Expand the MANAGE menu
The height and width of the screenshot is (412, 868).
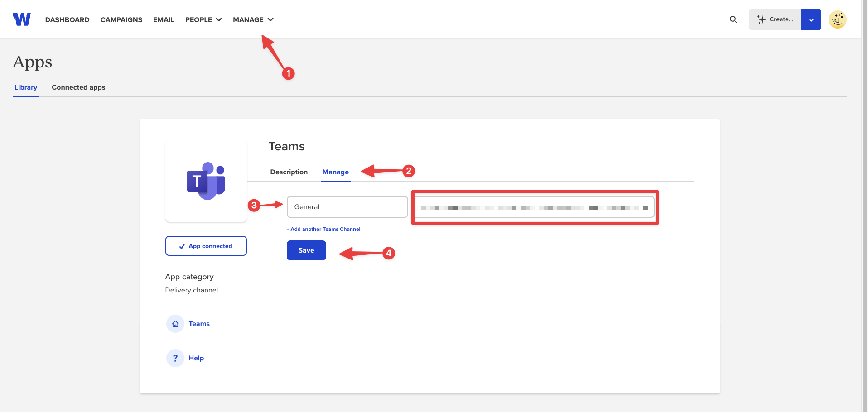tap(253, 19)
